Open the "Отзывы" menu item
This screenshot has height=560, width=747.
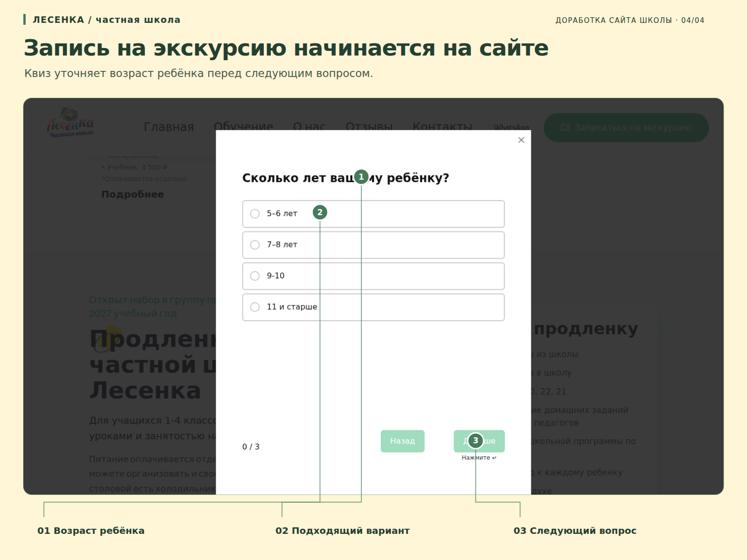[x=369, y=126]
